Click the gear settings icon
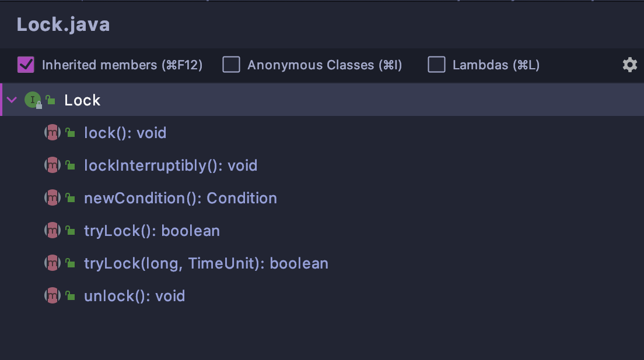This screenshot has width=644, height=360. click(629, 65)
